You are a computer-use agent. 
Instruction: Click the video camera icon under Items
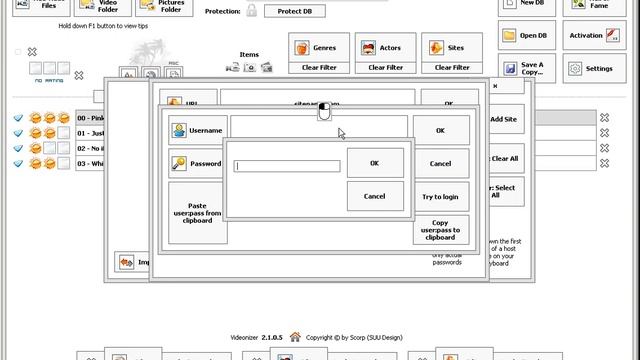click(x=233, y=67)
